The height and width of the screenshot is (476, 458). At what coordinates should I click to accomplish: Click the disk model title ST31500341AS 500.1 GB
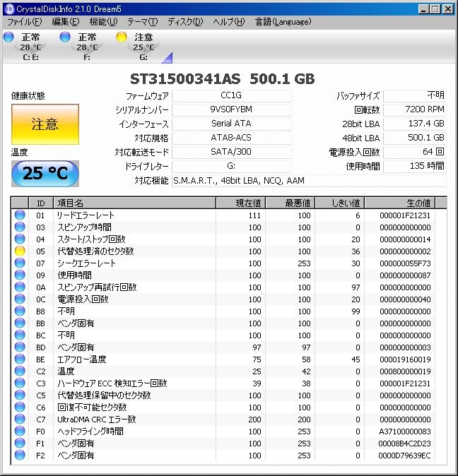click(223, 79)
